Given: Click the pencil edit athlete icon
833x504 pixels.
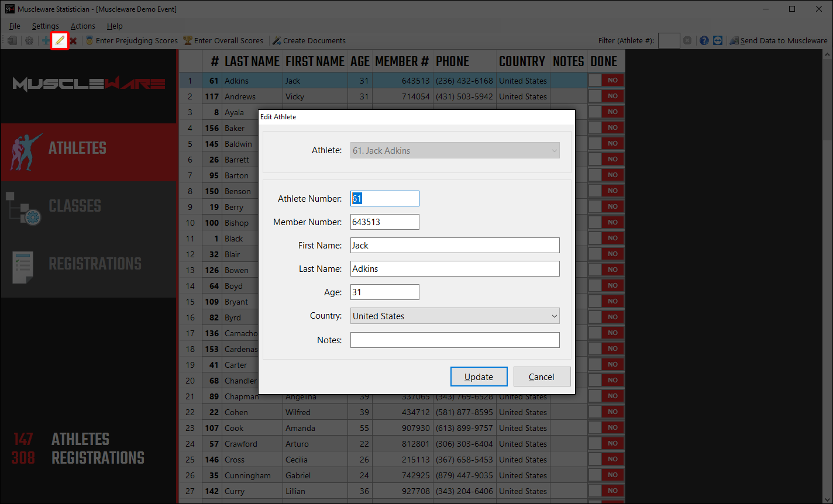Looking at the screenshot, I should (60, 40).
